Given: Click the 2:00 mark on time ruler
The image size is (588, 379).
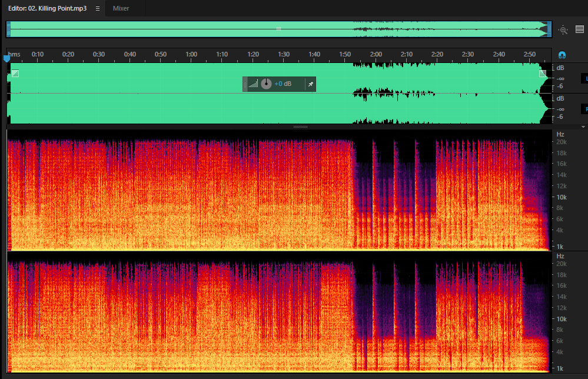Looking at the screenshot, I should tap(376, 54).
